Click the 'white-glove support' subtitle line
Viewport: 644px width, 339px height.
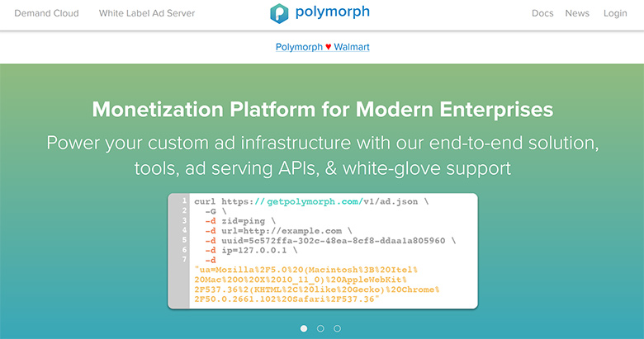(x=322, y=168)
